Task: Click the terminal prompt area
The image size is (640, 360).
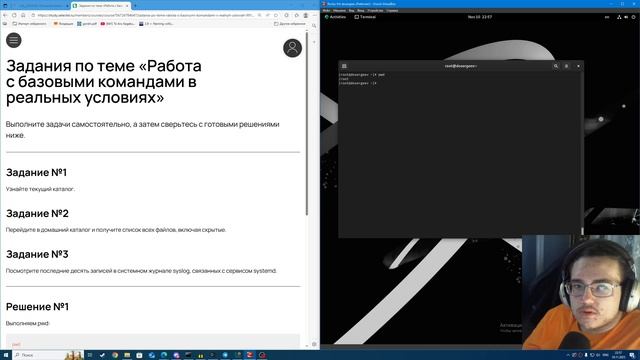Action: pyautogui.click(x=460, y=155)
